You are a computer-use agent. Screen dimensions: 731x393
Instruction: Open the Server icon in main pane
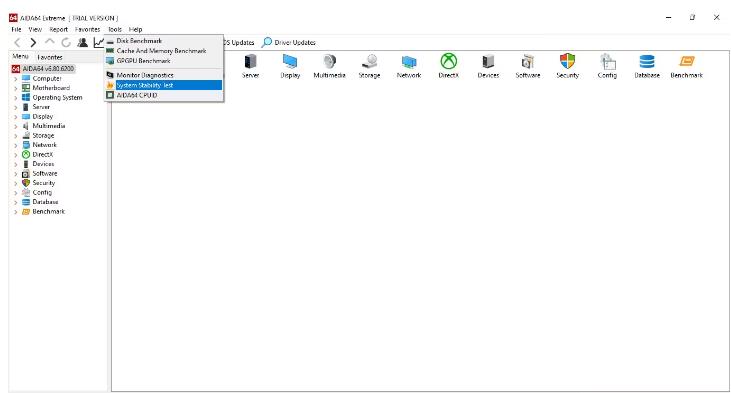coord(250,61)
